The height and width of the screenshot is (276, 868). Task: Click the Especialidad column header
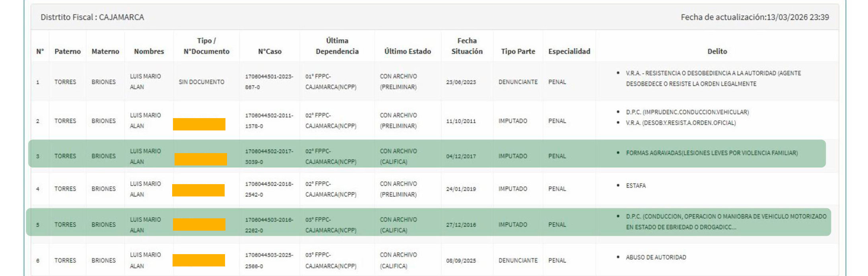point(569,51)
